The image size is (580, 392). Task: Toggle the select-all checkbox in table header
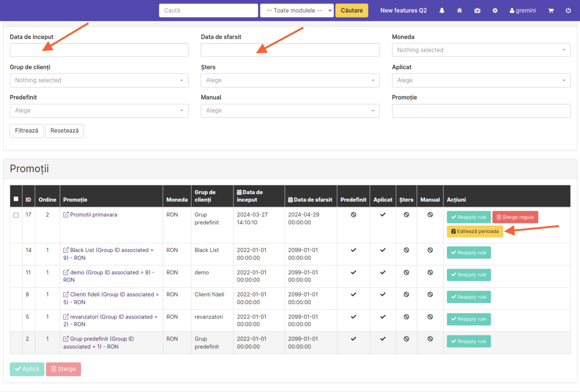[x=16, y=199]
